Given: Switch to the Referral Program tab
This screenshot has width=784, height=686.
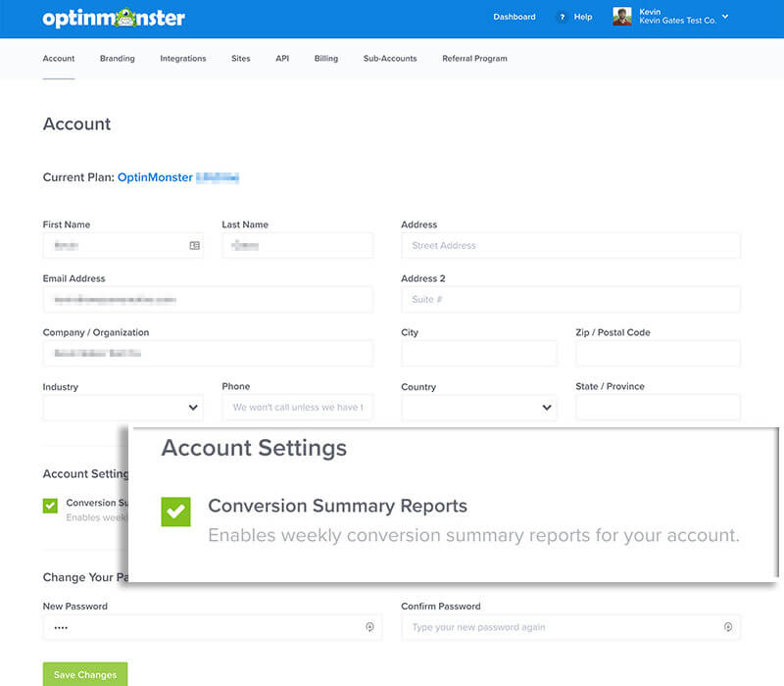Looking at the screenshot, I should [x=474, y=59].
